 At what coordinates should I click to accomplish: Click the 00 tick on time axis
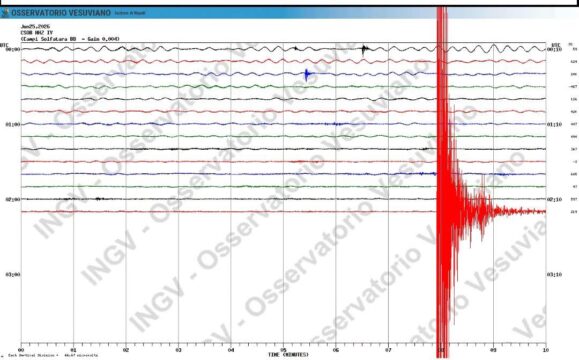[21, 350]
